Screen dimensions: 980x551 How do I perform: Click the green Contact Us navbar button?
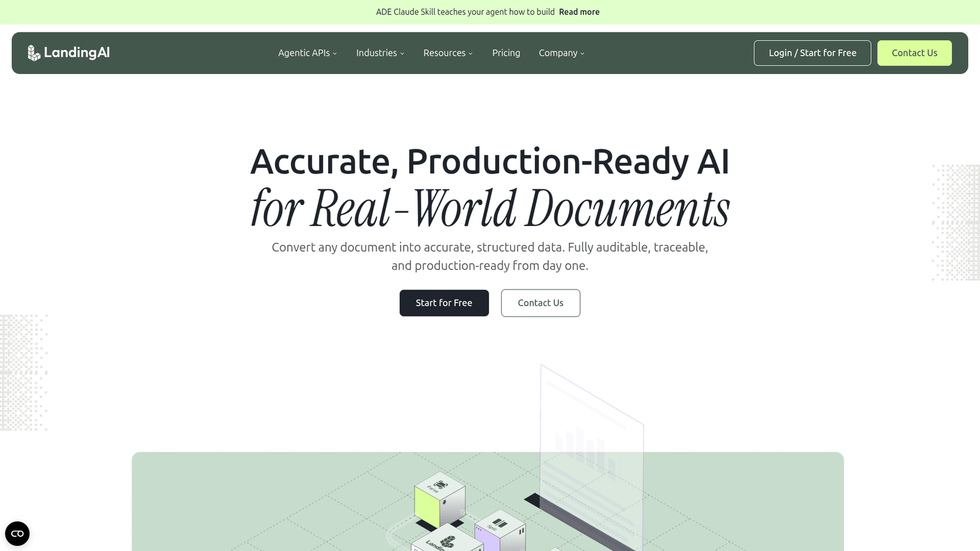914,53
